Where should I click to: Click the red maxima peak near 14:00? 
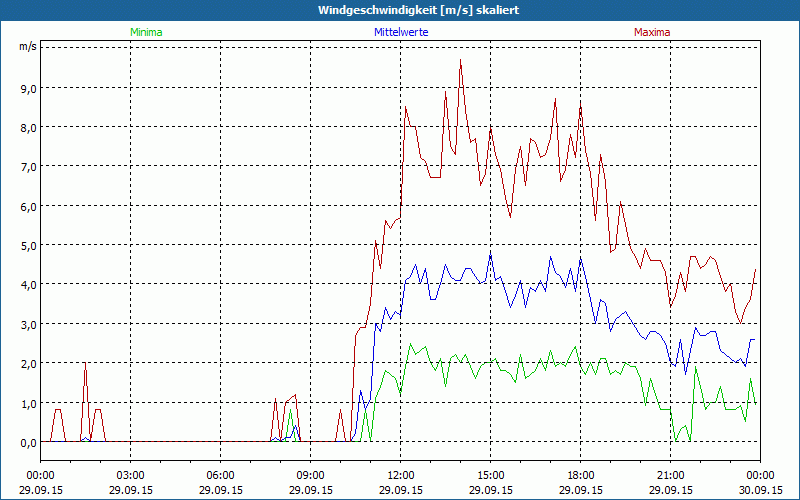460,60
